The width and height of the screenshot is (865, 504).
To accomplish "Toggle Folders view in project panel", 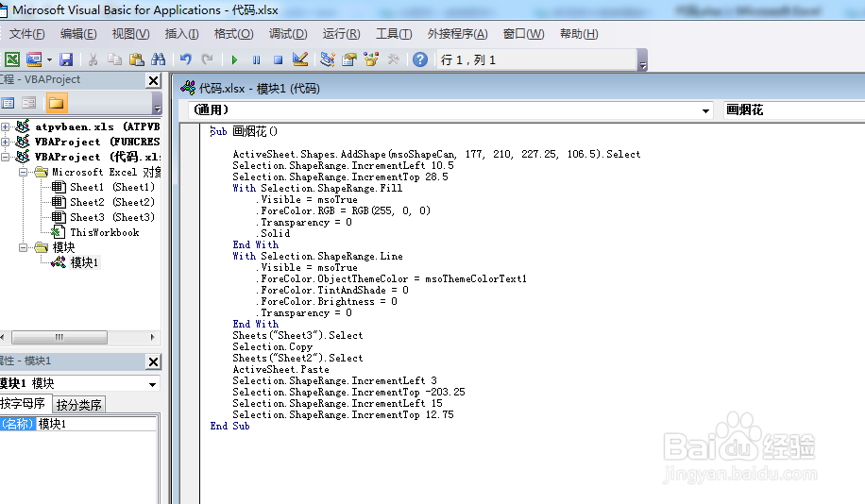I will click(57, 103).
